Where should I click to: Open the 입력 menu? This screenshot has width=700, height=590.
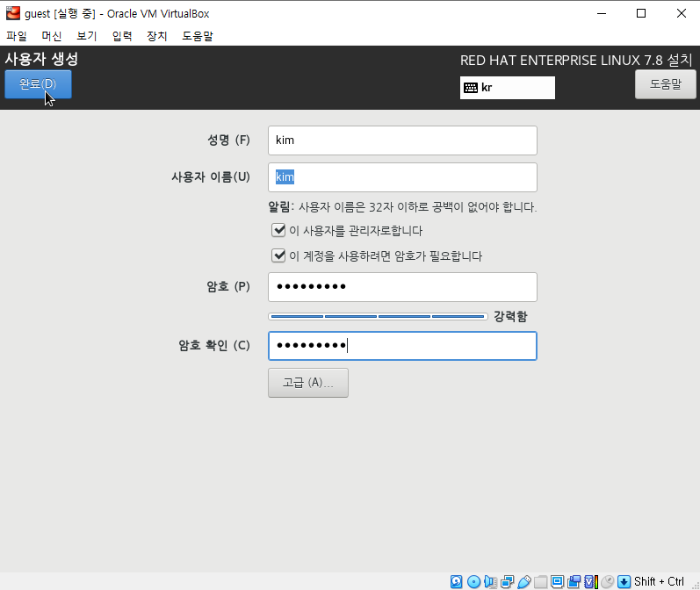122,36
